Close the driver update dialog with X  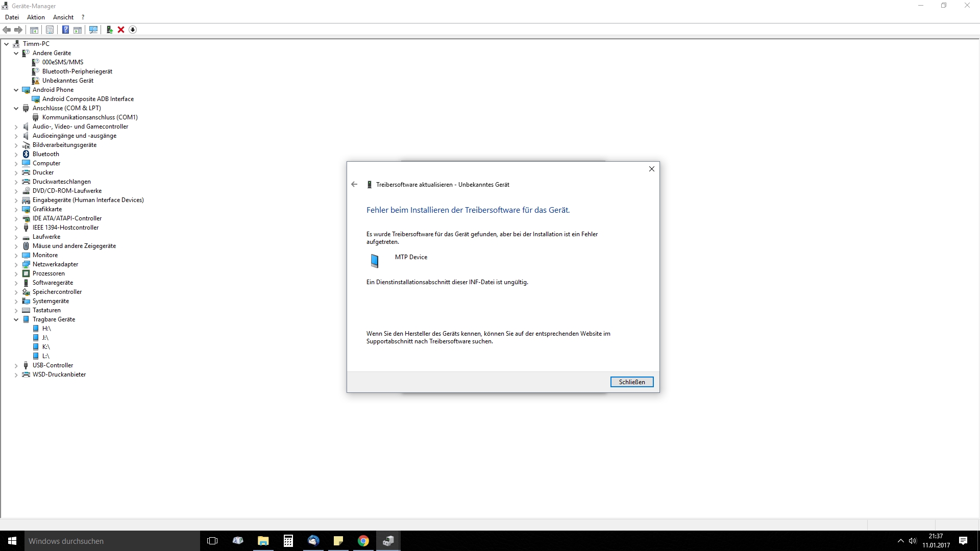click(x=651, y=169)
